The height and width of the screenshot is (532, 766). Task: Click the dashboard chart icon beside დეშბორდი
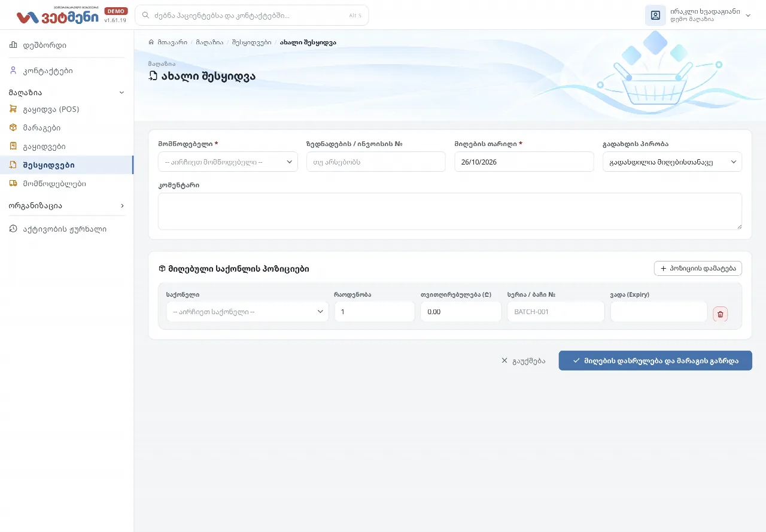pos(13,45)
